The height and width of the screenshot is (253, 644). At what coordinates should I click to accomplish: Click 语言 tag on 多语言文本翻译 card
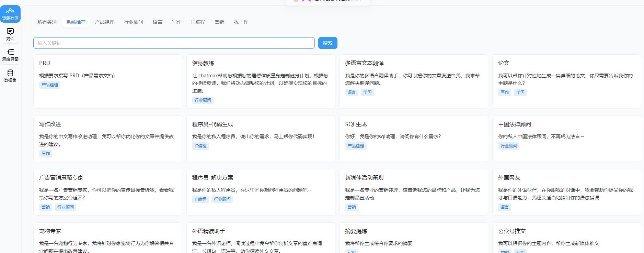[352, 92]
